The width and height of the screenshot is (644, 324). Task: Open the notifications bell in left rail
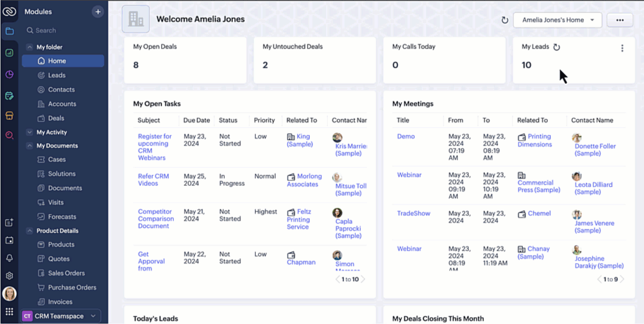point(9,258)
